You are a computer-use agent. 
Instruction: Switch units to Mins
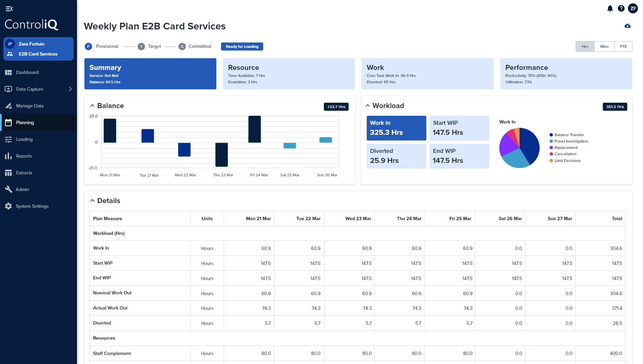604,47
